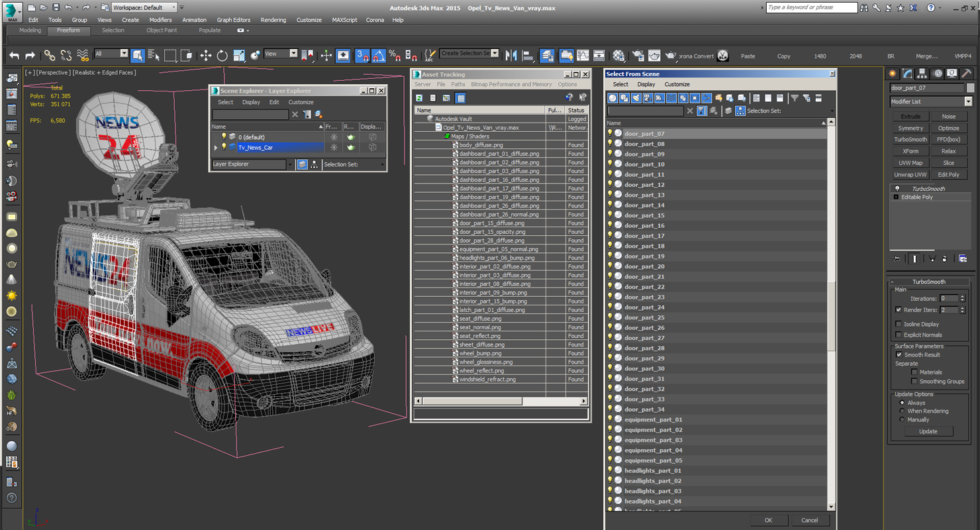Click OK in Select From Scene
Screen dimensions: 980x530
(768, 520)
